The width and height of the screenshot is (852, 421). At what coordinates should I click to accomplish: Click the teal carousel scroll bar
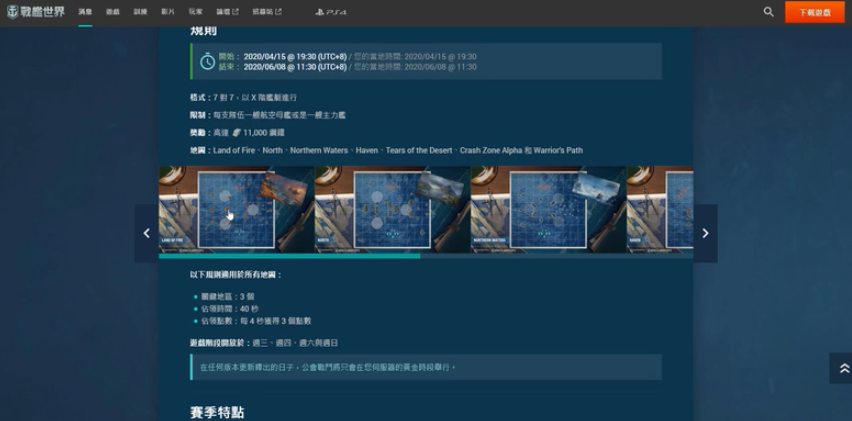(x=289, y=256)
